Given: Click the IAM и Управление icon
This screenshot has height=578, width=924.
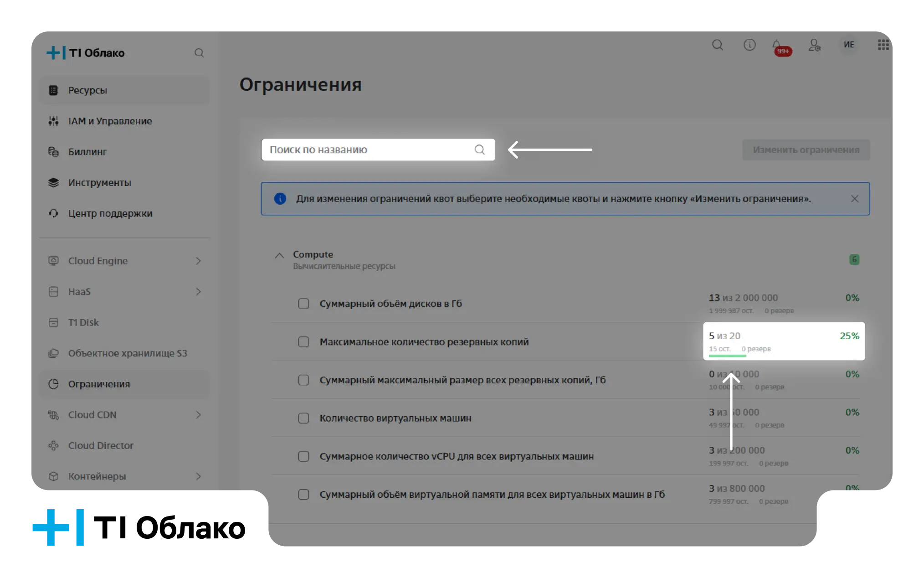Looking at the screenshot, I should click(53, 121).
